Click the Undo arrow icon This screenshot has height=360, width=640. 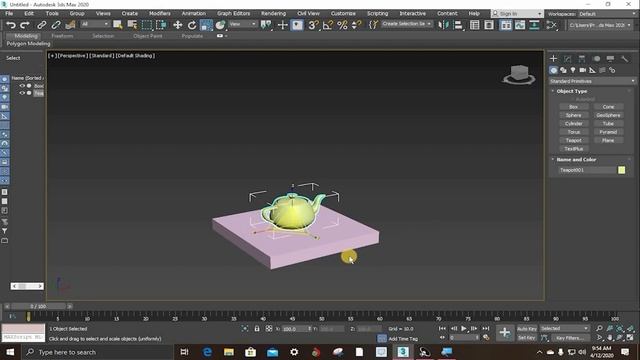tap(11, 25)
